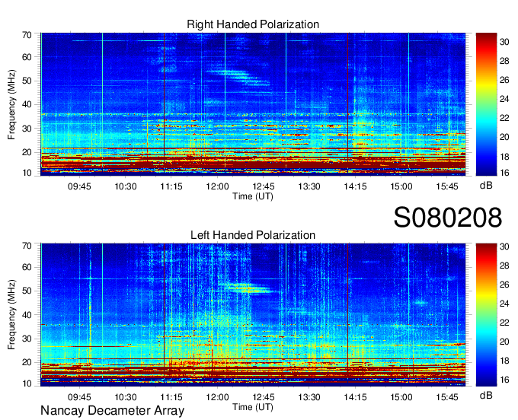
Task: Click the 30 dB value on upper colorbar
Action: pos(504,42)
